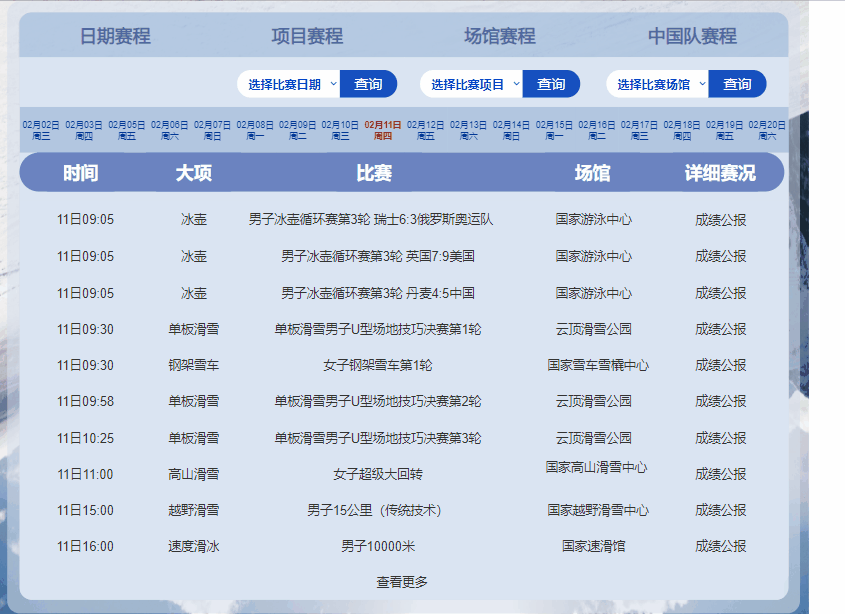Click sport text 速度滑冰

pyautogui.click(x=194, y=547)
